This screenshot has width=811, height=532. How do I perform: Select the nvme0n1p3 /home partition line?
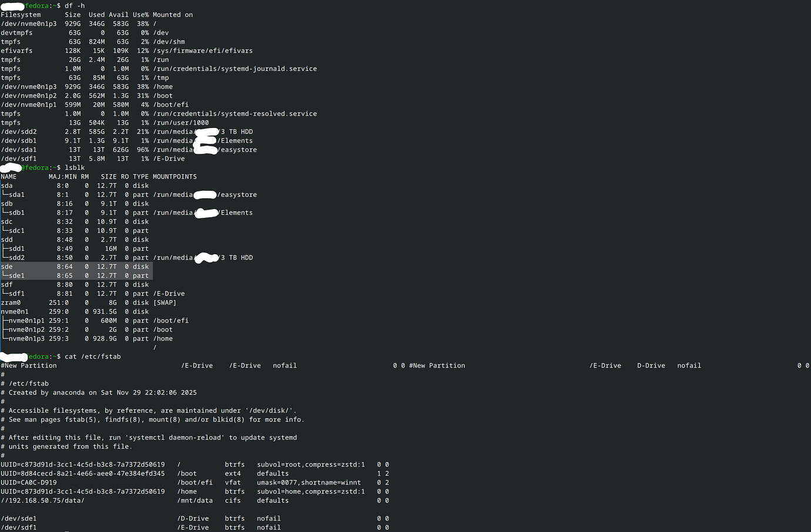point(88,338)
